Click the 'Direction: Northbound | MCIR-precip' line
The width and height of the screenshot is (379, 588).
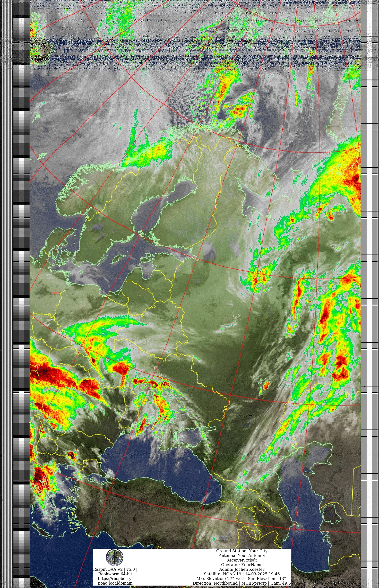(242, 583)
